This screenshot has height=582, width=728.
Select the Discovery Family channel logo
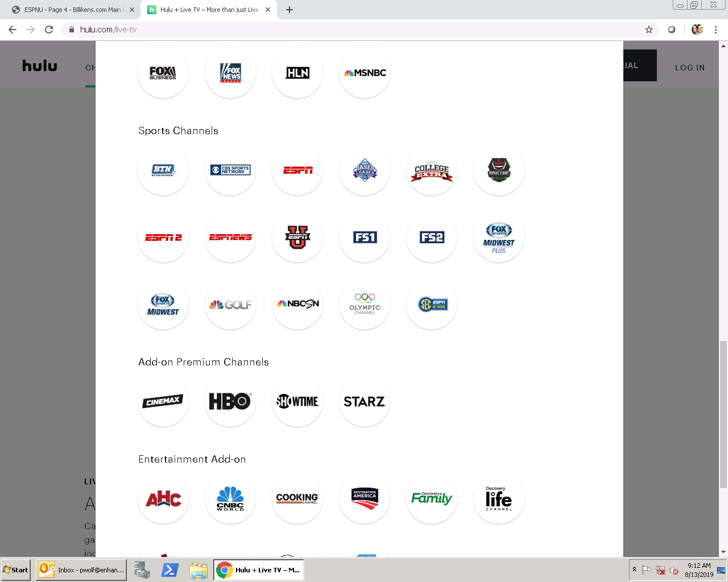432,498
